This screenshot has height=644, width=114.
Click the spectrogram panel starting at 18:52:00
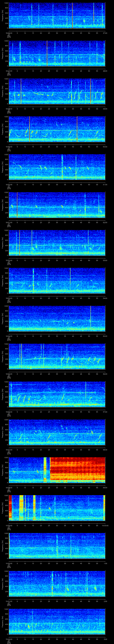(x=57, y=243)
